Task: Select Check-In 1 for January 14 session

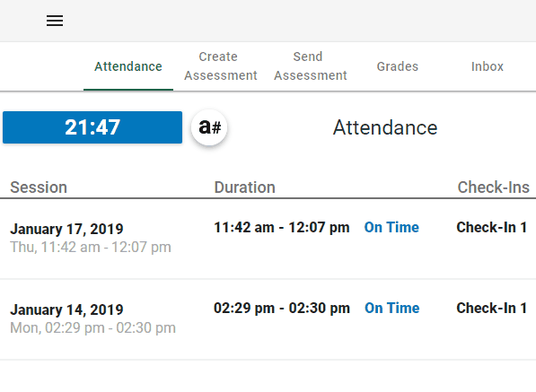Action: [492, 308]
